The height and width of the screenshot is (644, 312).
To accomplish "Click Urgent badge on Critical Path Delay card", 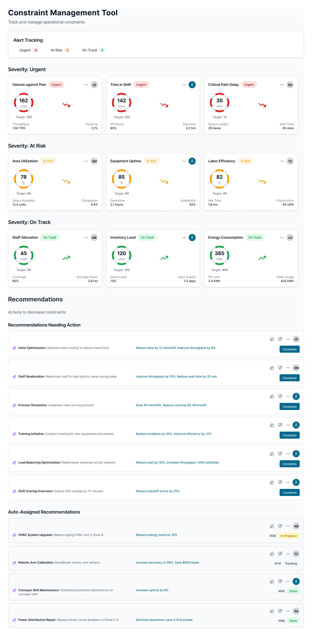I will point(249,85).
